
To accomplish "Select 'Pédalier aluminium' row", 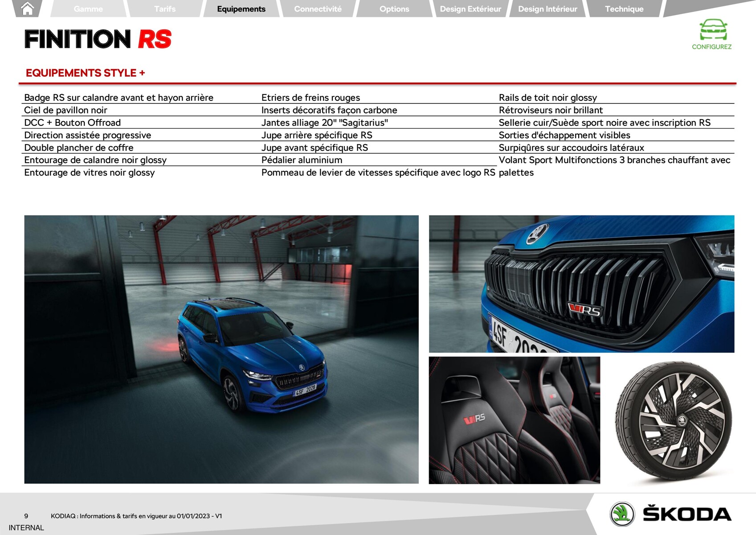I will [x=302, y=160].
